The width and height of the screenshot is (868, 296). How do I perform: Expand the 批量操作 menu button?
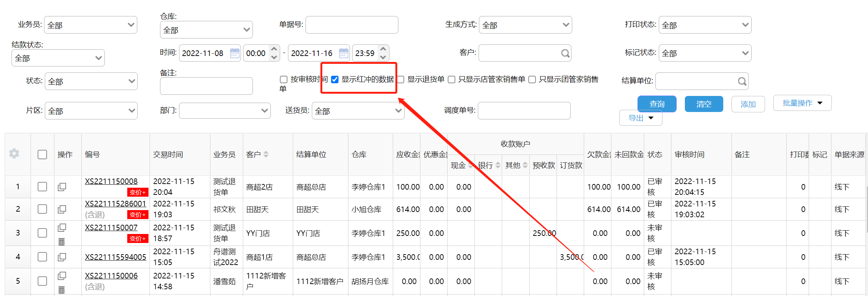tap(802, 103)
